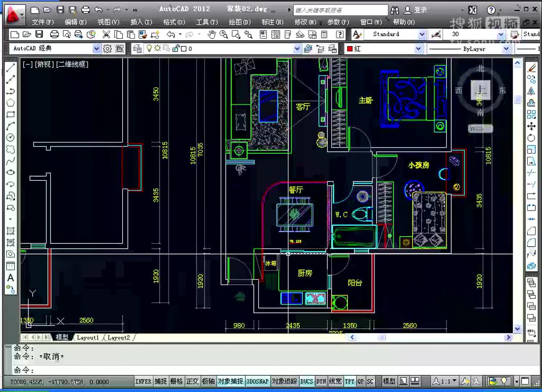Toggle 对象捕捉 object snap

point(231,381)
